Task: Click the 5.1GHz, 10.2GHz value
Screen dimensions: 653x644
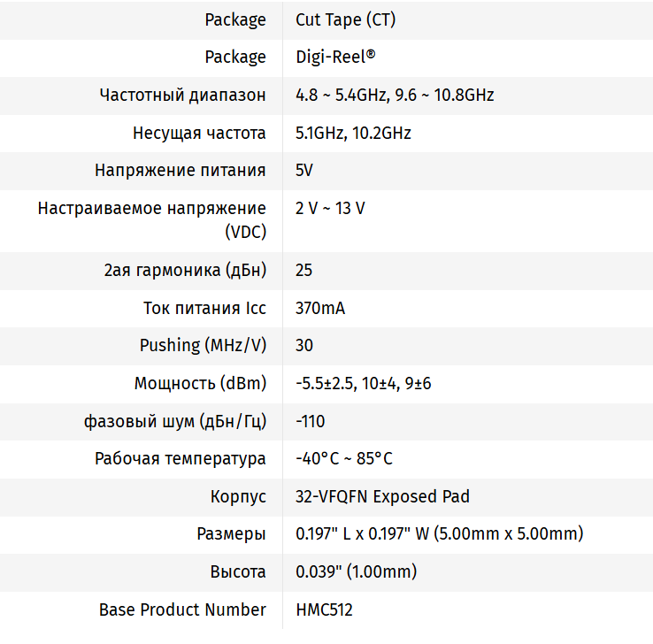Action: pos(353,134)
